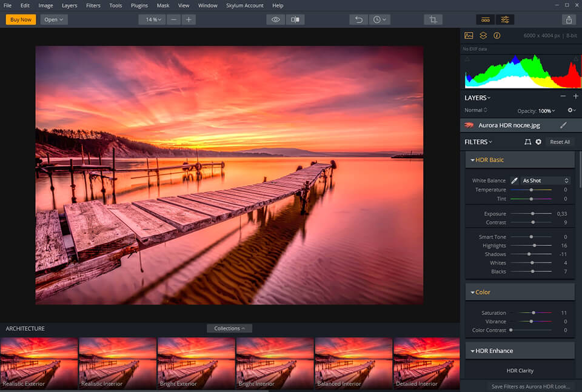This screenshot has height=392, width=582.
Task: Show the image info icon panel
Action: click(497, 36)
